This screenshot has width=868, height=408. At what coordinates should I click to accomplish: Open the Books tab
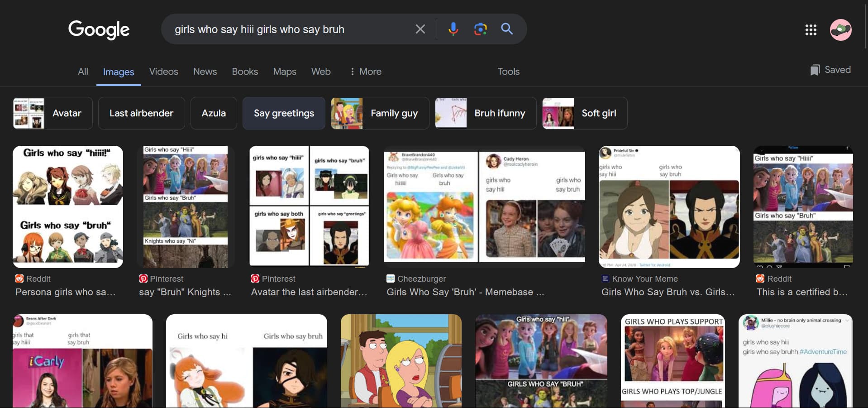pos(245,72)
